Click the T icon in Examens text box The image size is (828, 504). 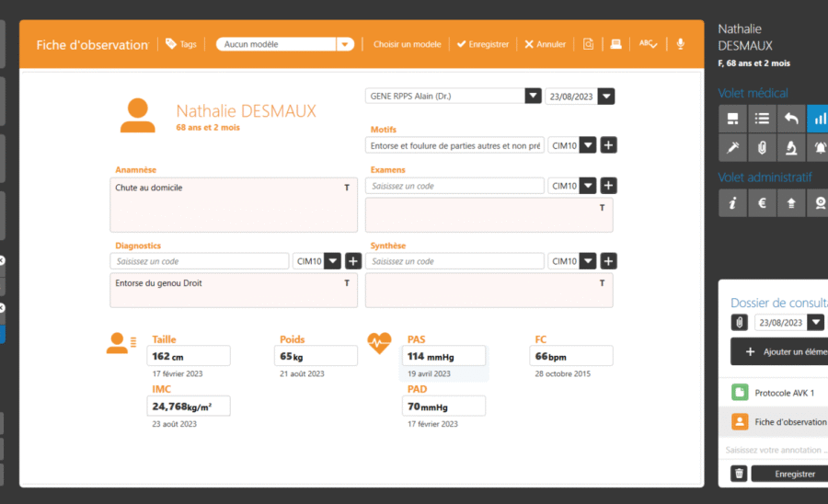click(x=602, y=208)
